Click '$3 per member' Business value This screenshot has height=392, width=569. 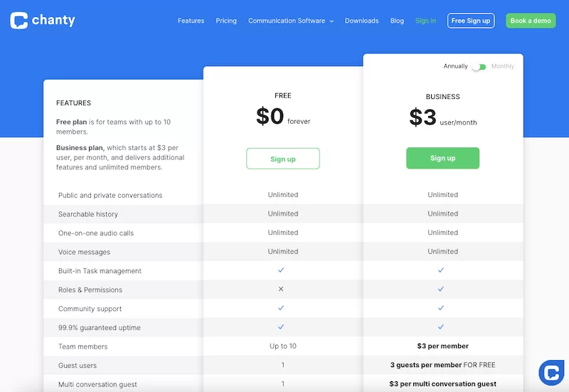coord(442,346)
